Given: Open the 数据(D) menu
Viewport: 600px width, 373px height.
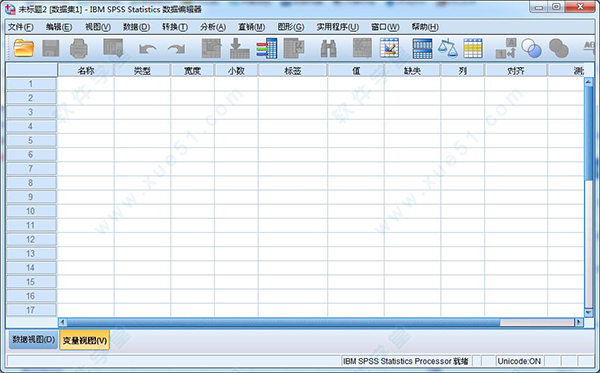Looking at the screenshot, I should tap(136, 27).
